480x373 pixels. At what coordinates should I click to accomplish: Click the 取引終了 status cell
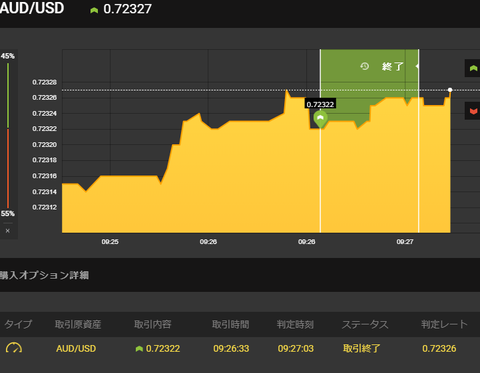tap(362, 349)
